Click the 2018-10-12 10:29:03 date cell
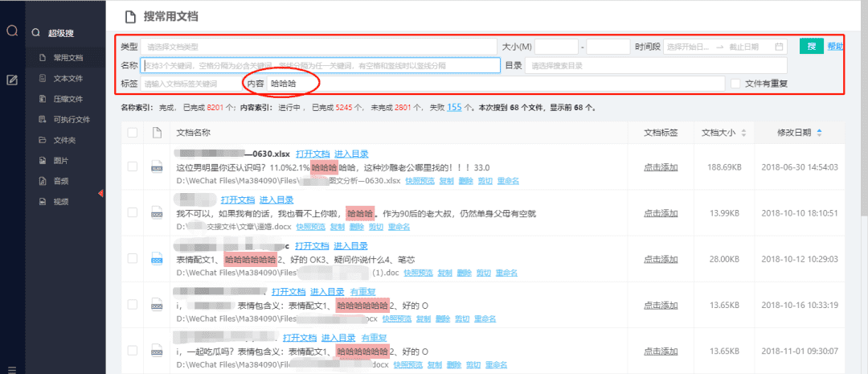Viewport: 868px width, 374px height. tap(800, 259)
